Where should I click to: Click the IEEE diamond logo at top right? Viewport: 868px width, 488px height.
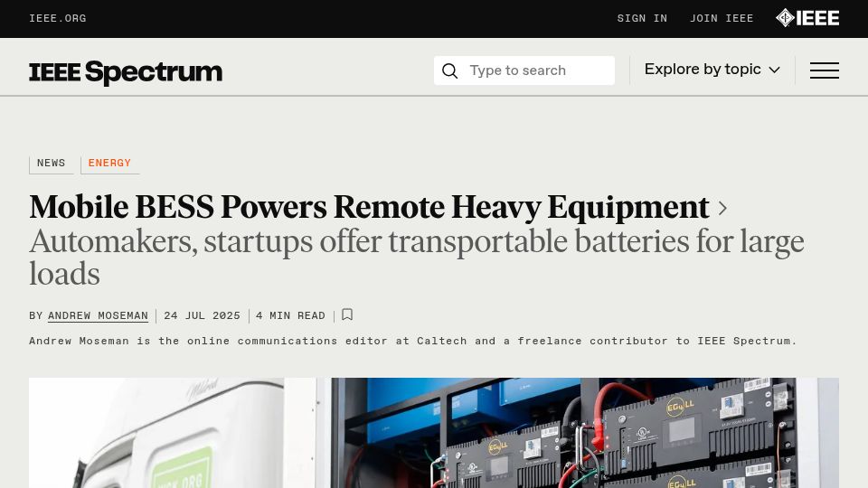[x=807, y=18]
